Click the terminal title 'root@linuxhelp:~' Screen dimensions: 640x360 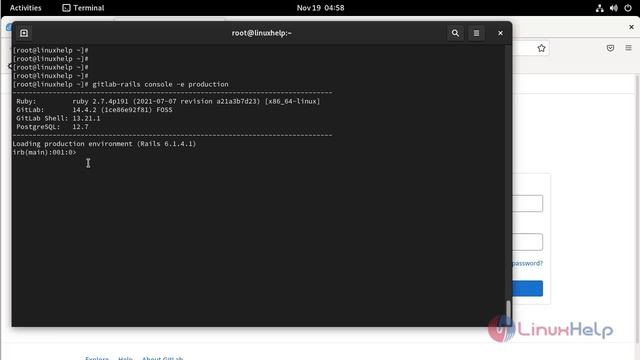(x=262, y=33)
